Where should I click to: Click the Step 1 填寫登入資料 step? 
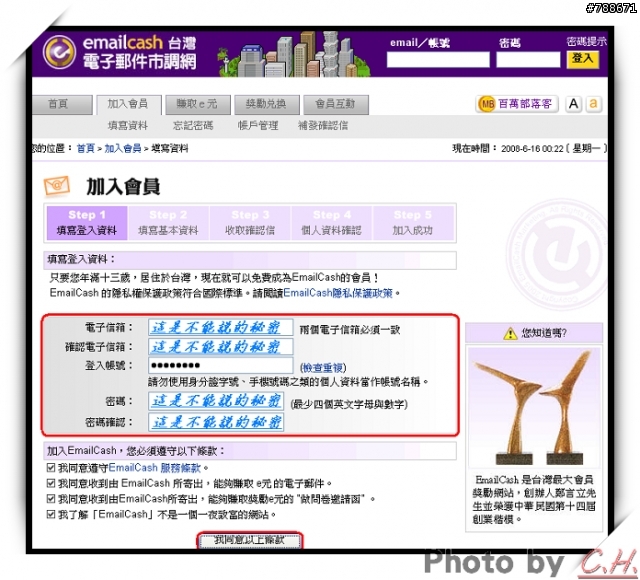(x=87, y=223)
